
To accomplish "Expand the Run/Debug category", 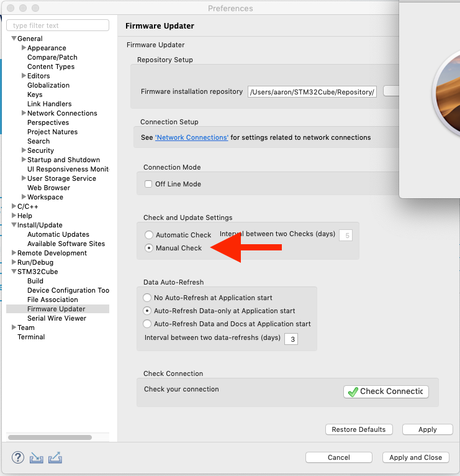I will coord(14,262).
